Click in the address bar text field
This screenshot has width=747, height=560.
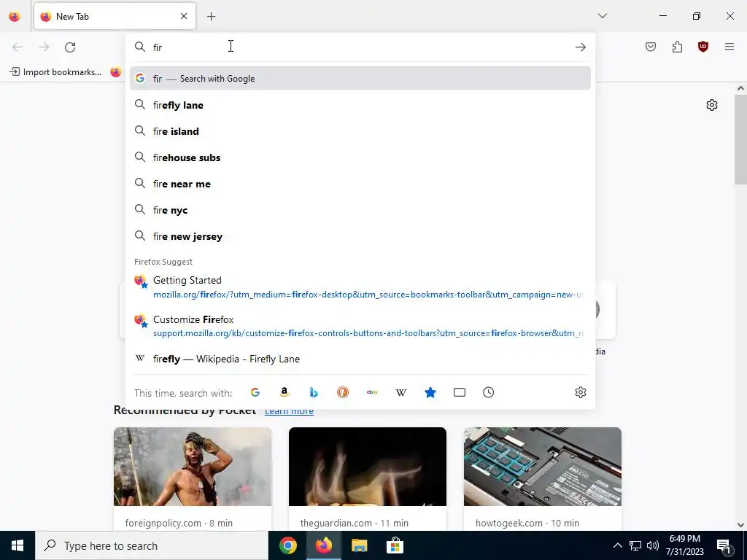[360, 47]
